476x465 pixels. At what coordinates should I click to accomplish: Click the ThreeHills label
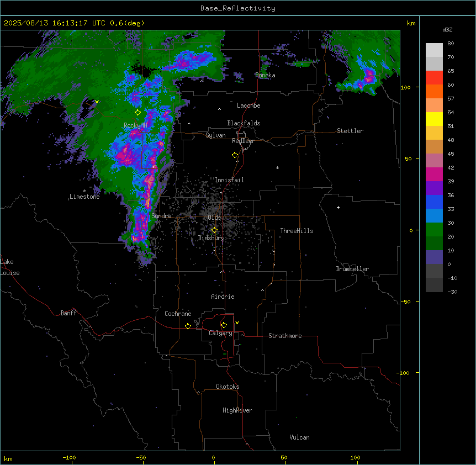[297, 231]
